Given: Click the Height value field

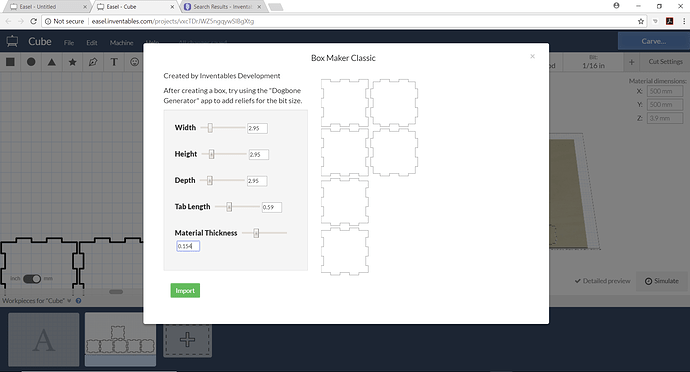Looking at the screenshot, I should coord(259,155).
